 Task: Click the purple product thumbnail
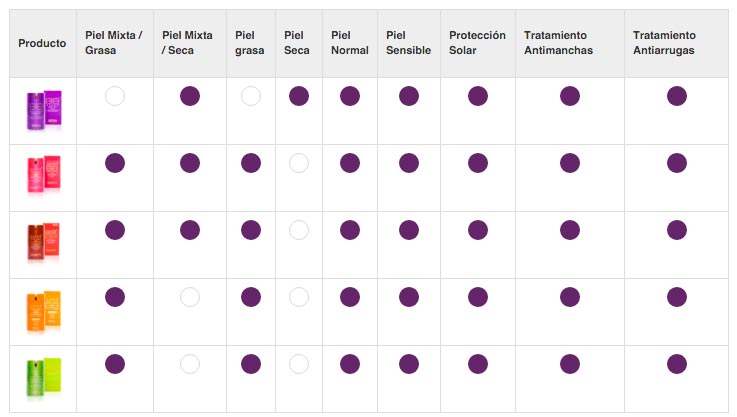point(44,110)
